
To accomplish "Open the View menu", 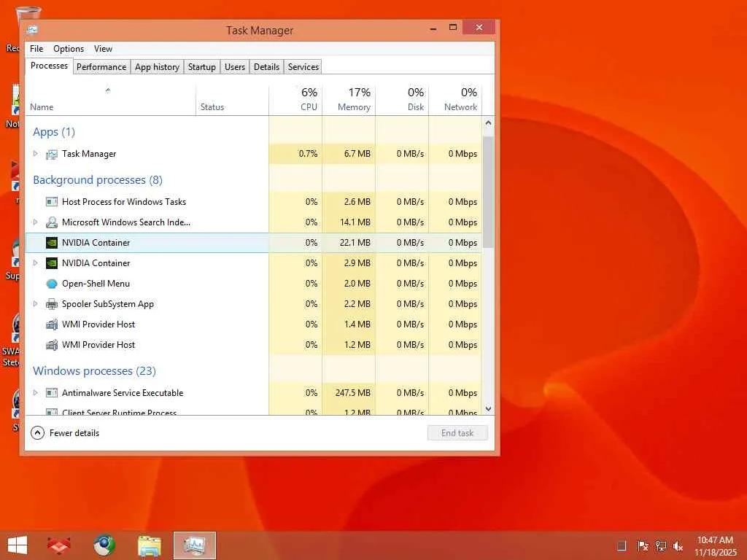I will click(103, 49).
